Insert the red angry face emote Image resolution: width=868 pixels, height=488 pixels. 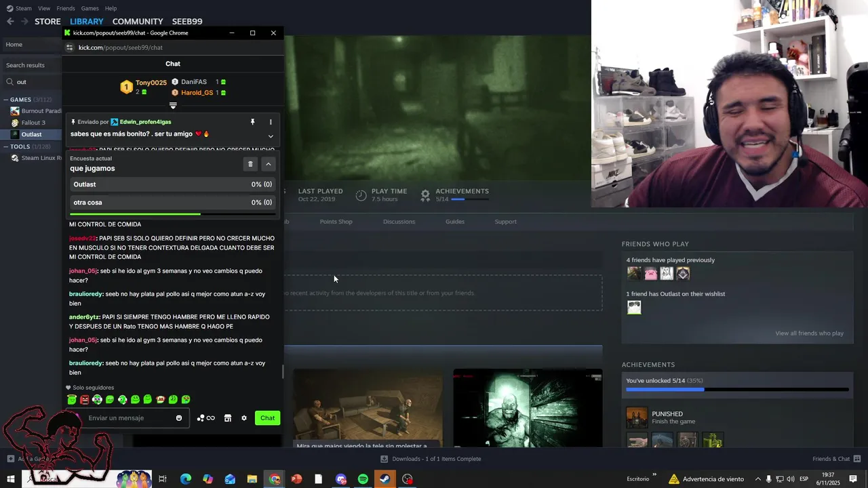pyautogui.click(x=84, y=400)
